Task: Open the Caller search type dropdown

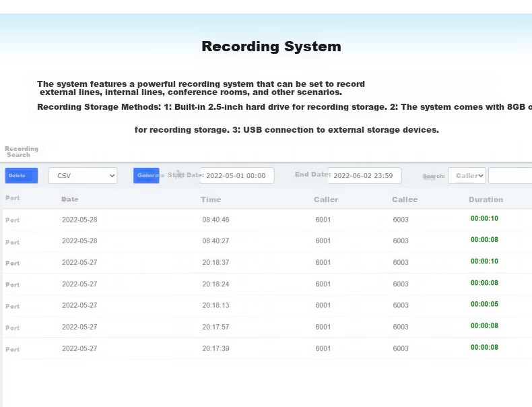Action: coord(467,175)
